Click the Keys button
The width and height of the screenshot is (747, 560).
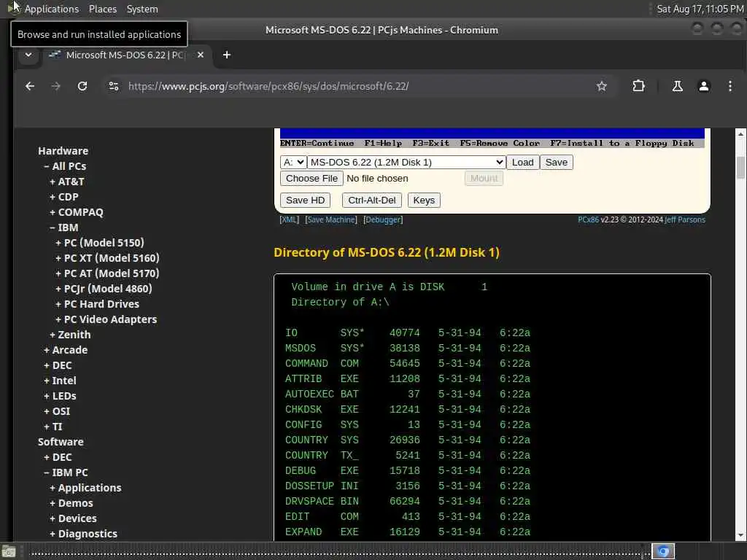(x=424, y=201)
